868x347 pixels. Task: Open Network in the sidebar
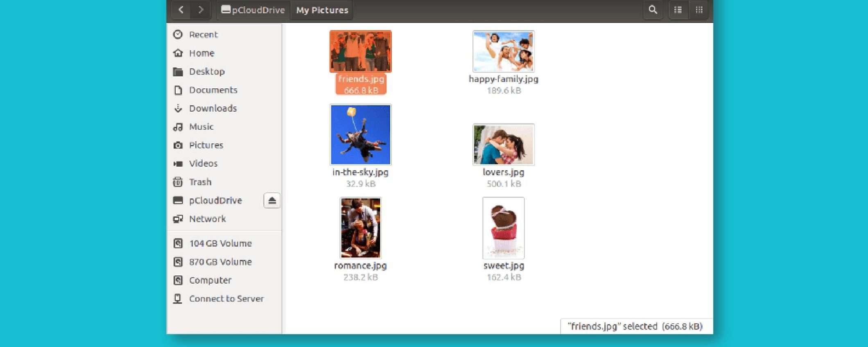pyautogui.click(x=207, y=219)
